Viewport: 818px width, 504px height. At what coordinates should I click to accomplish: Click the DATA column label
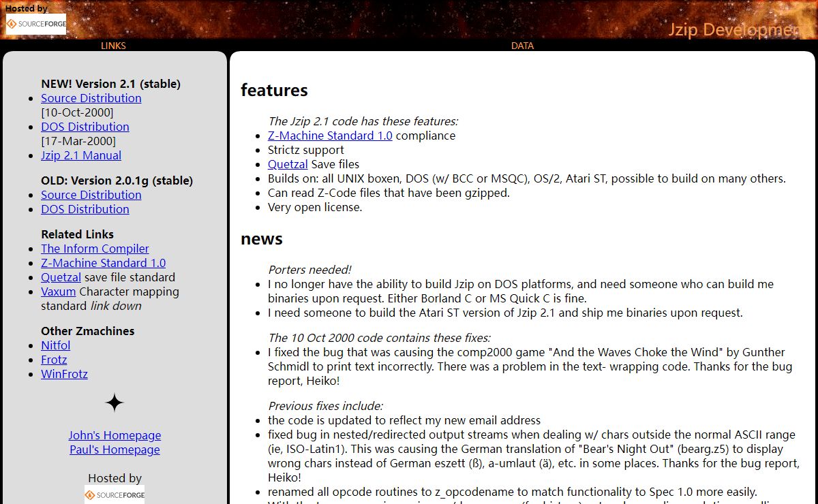click(522, 46)
